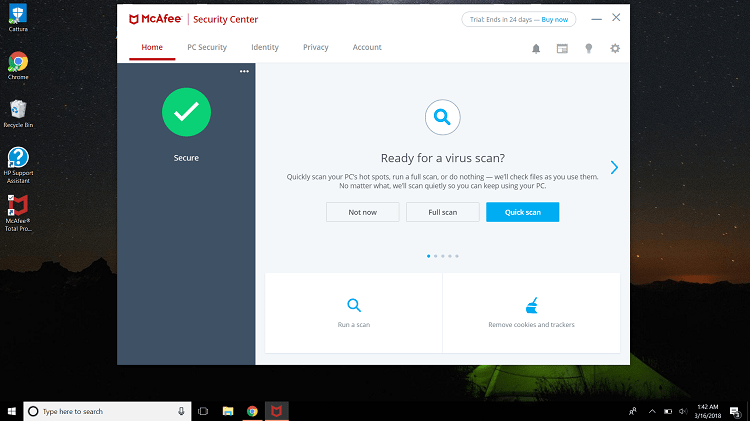The height and width of the screenshot is (421, 750).
Task: Open the Action Center notification icon
Action: (735, 411)
